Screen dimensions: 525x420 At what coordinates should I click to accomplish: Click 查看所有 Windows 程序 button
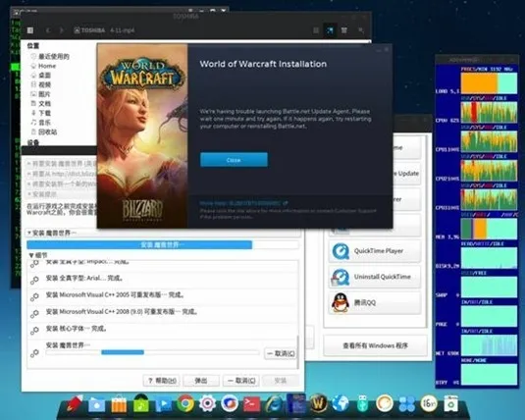pos(375,345)
